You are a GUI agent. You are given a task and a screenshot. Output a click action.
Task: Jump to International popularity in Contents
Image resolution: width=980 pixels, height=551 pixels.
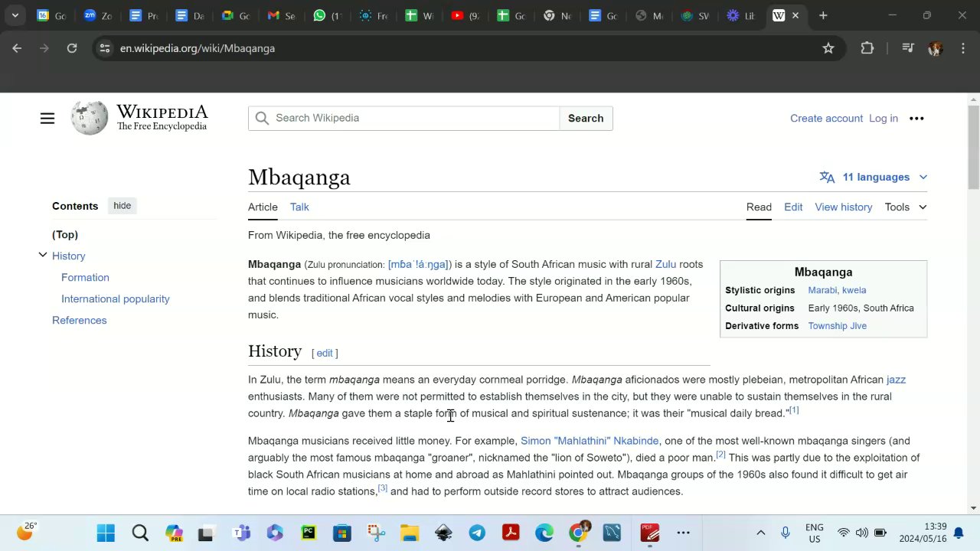click(116, 298)
